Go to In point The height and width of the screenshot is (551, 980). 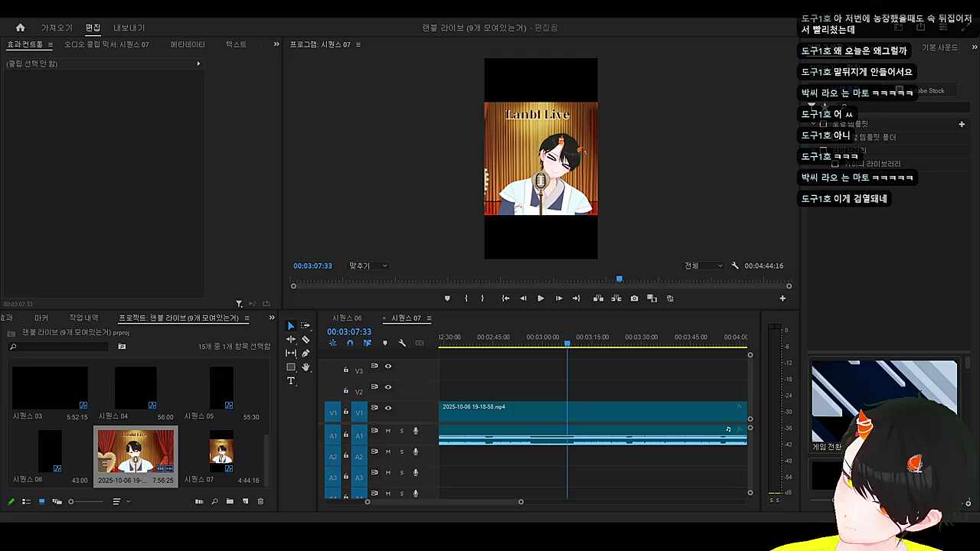tap(505, 298)
